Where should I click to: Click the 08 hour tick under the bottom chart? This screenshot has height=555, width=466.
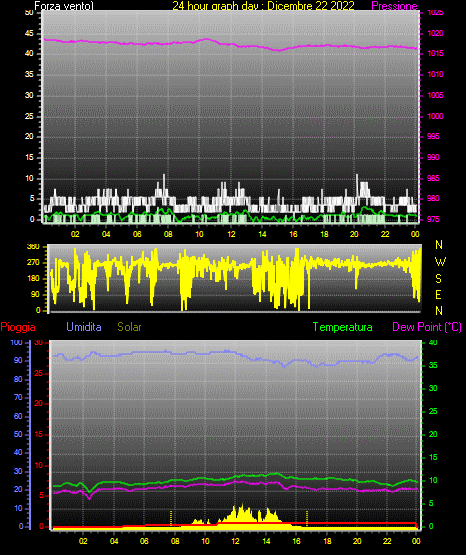coord(175,541)
